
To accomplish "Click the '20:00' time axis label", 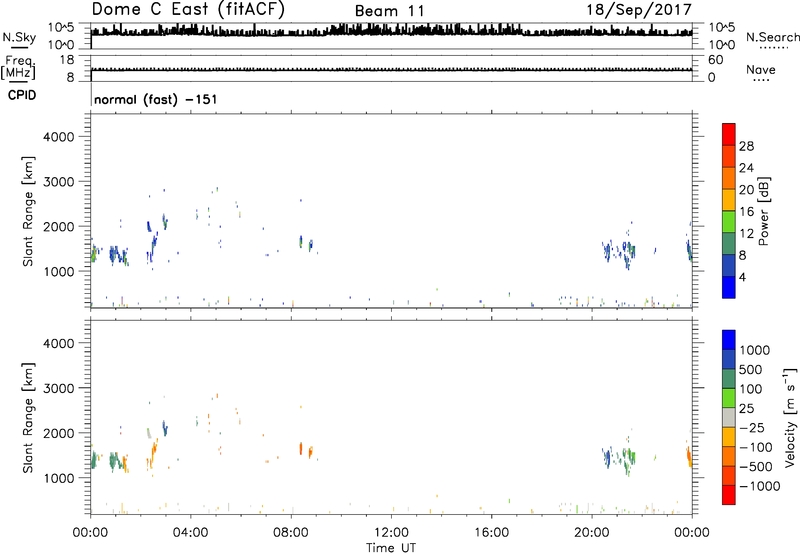I will [592, 533].
